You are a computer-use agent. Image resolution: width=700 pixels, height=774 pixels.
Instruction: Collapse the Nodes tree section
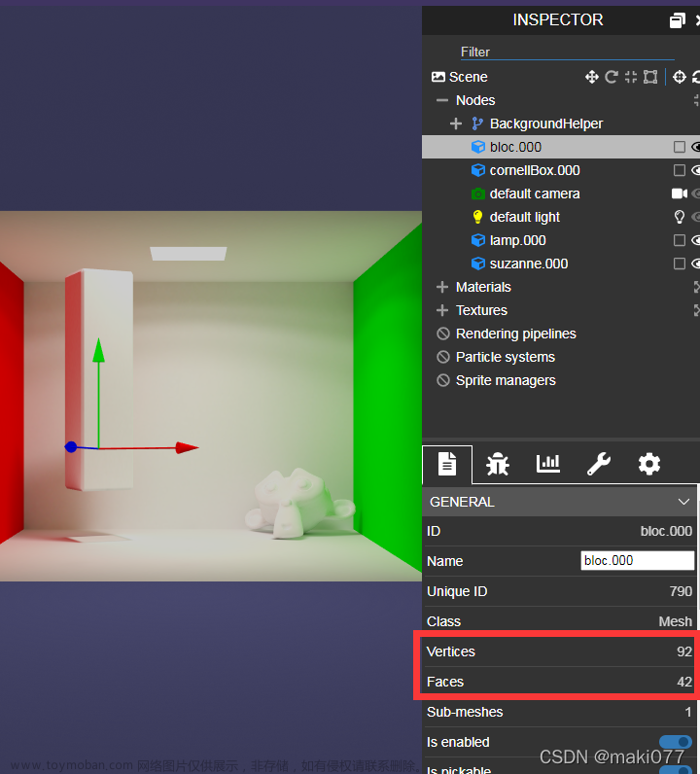[442, 100]
